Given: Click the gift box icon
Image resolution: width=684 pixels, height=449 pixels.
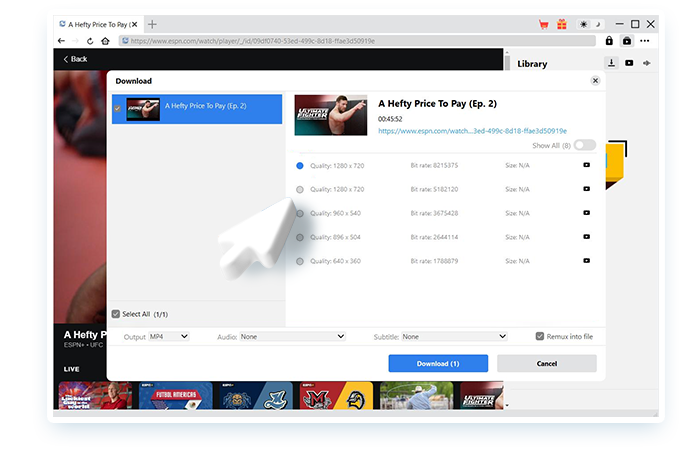Looking at the screenshot, I should [562, 24].
